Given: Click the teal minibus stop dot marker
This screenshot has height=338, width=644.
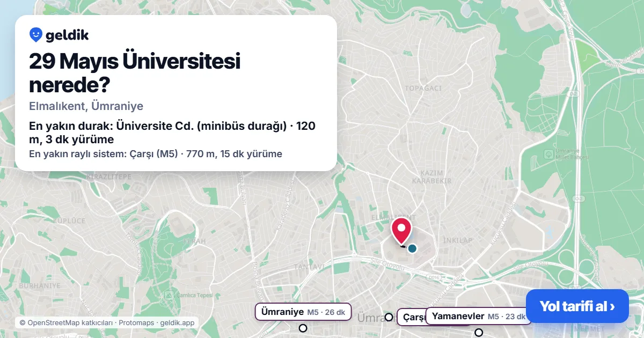Looking at the screenshot, I should coord(412,248).
